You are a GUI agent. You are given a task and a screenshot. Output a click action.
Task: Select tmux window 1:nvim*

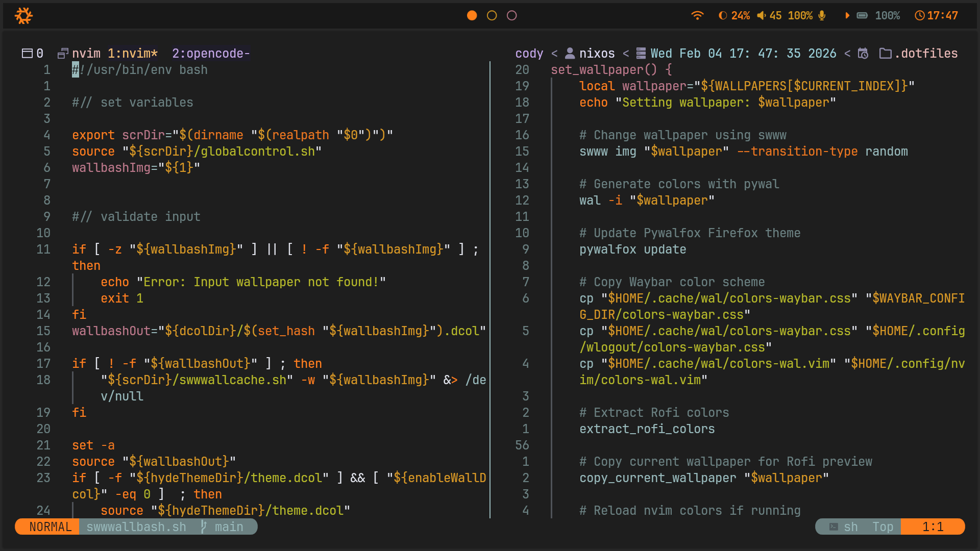pos(133,54)
